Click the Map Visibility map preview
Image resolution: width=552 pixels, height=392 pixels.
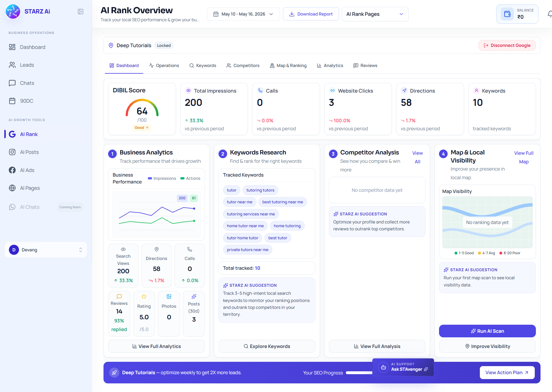point(487,222)
